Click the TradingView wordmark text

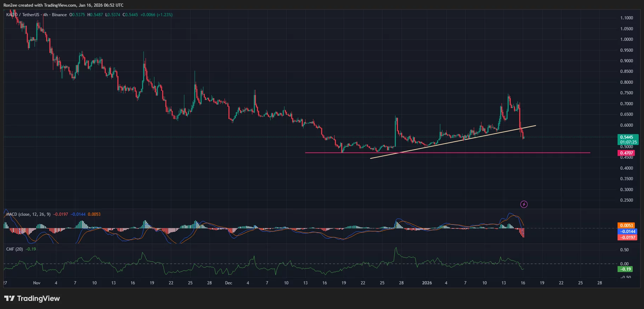[38, 298]
